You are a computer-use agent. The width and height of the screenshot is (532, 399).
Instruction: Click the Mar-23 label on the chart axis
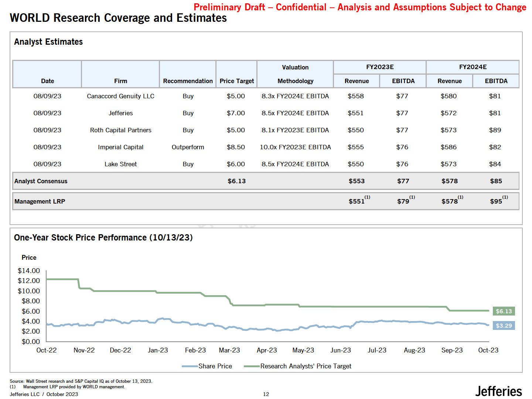229,350
